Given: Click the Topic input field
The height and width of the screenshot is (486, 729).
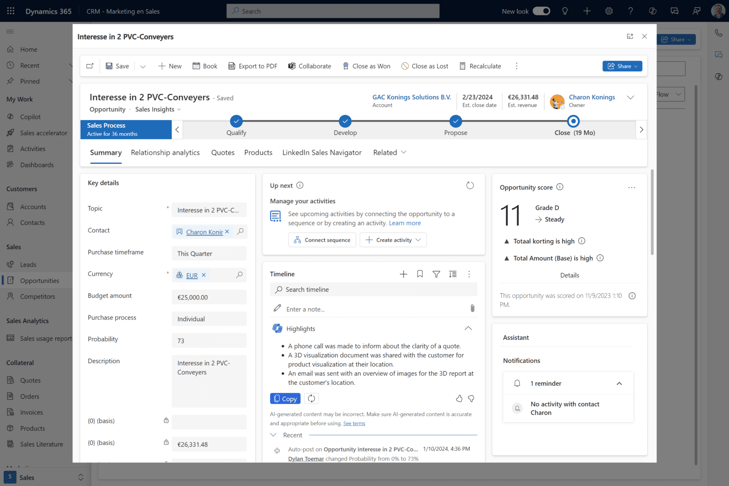Looking at the screenshot, I should click(209, 210).
